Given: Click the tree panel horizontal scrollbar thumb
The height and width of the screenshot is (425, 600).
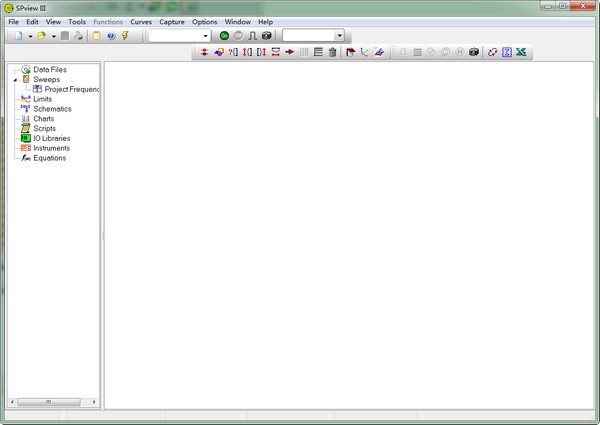Looking at the screenshot, I should point(49,402).
